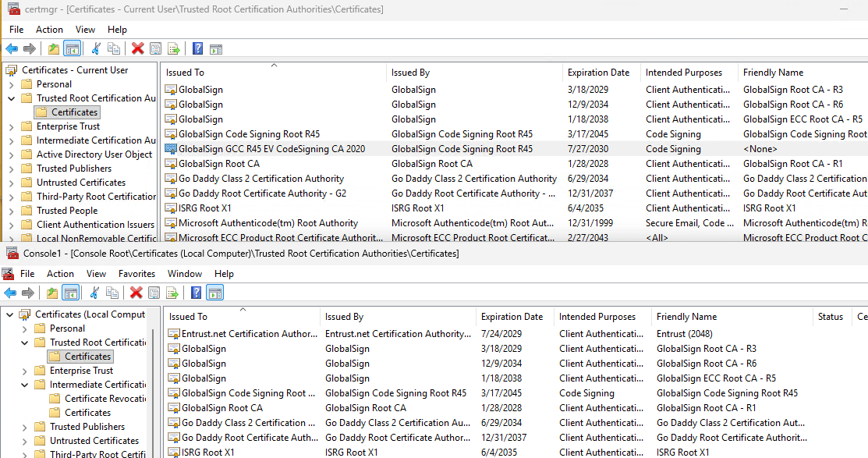This screenshot has width=868, height=458.
Task: Select Certificates folder under Trusted Root in certmgr
Action: [68, 112]
